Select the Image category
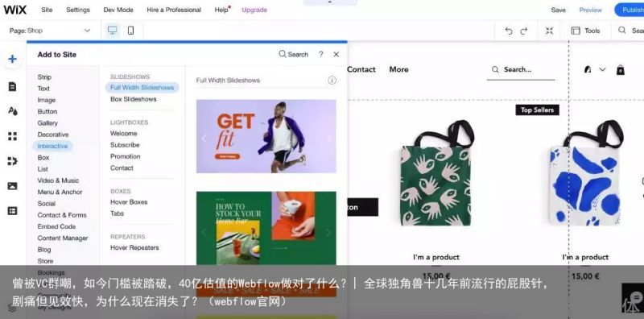The height and width of the screenshot is (319, 644). click(x=47, y=100)
